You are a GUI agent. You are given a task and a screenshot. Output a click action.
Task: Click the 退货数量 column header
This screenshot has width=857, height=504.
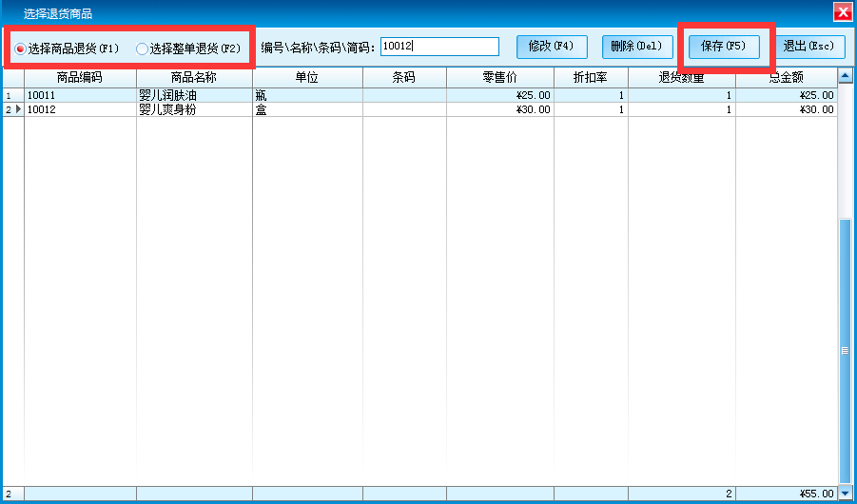[681, 77]
